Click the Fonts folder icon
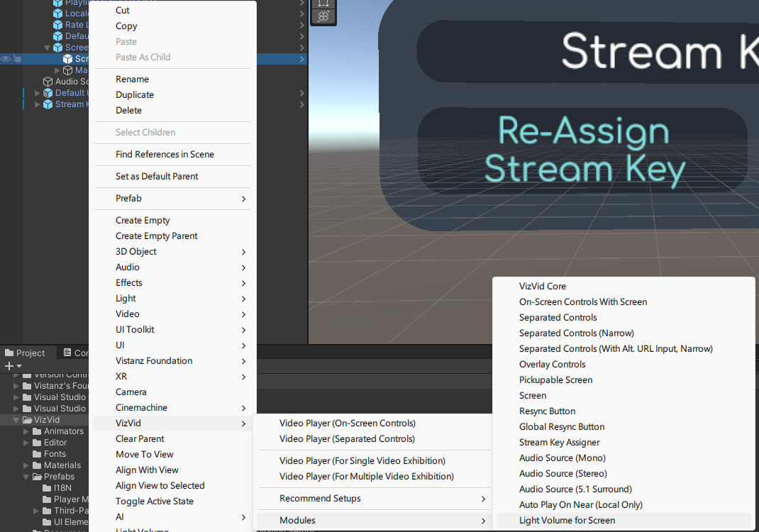This screenshot has width=759, height=532. coord(37,454)
